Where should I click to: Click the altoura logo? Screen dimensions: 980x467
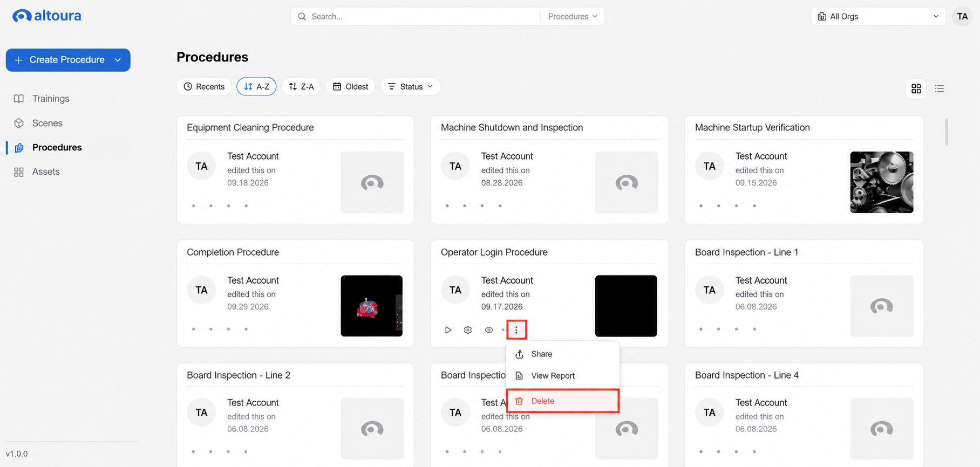[47, 16]
